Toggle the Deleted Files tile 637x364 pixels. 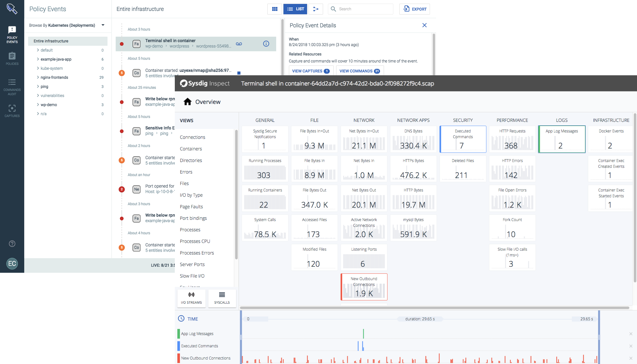pyautogui.click(x=463, y=169)
